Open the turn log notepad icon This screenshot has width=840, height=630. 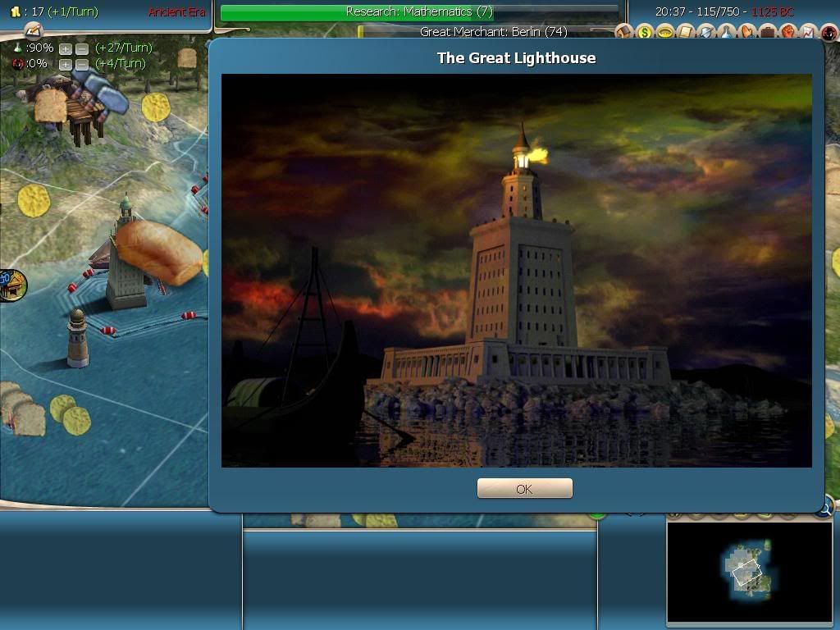(33, 30)
